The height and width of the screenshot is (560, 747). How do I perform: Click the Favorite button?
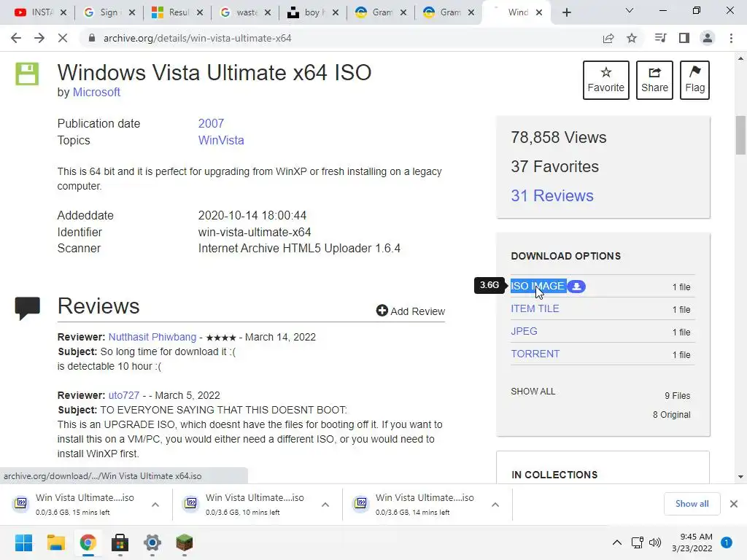pyautogui.click(x=606, y=80)
